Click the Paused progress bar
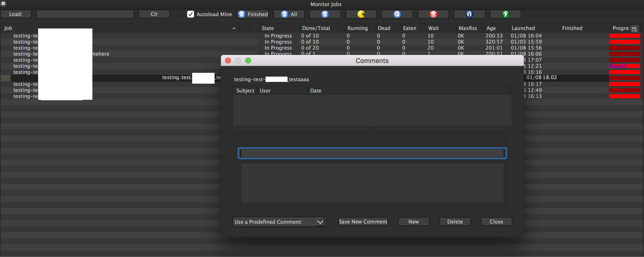Screen dimensions: 644x257 624,66
